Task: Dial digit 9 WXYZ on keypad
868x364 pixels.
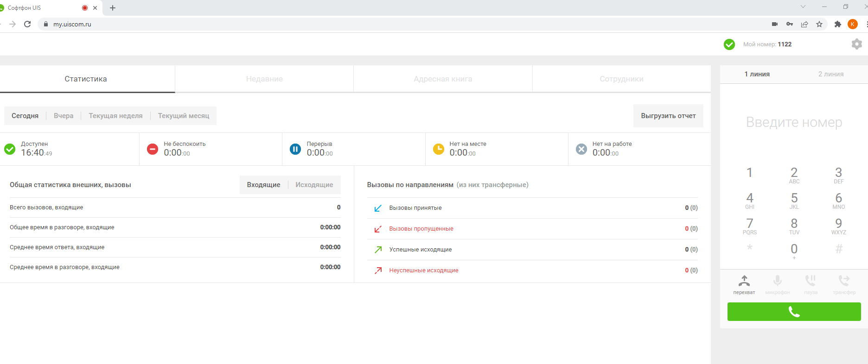Action: click(838, 226)
